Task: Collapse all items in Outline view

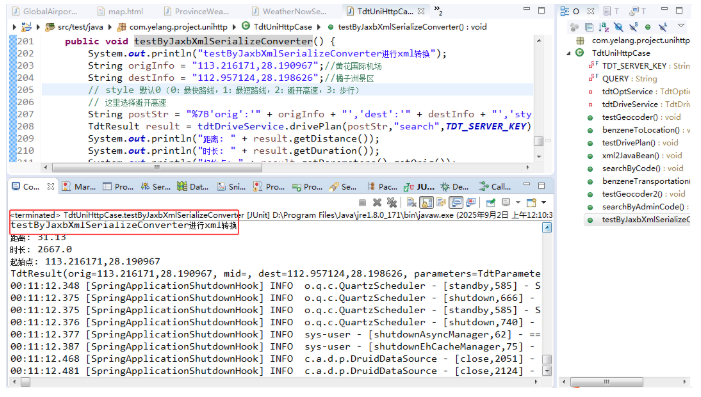Action: (589, 27)
